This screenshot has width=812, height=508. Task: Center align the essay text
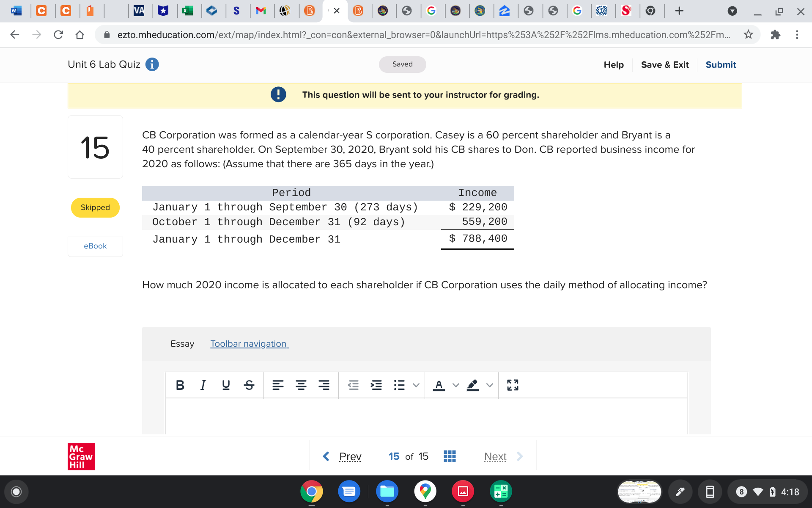pos(301,385)
